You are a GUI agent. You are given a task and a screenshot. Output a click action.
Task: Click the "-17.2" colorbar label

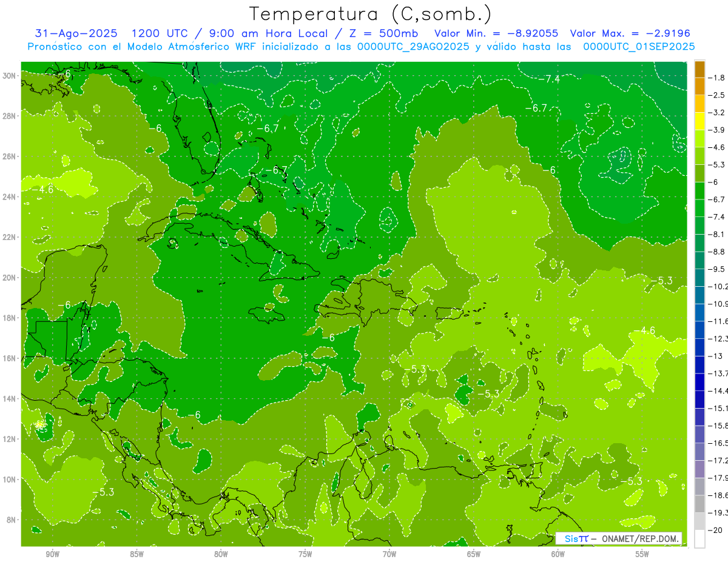[x=718, y=460]
